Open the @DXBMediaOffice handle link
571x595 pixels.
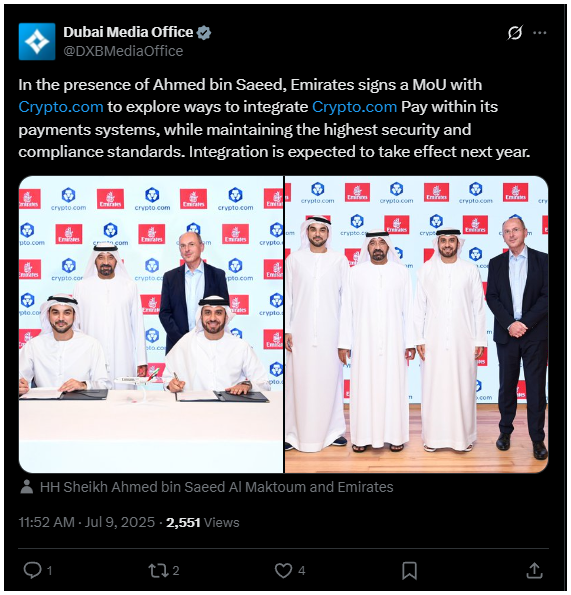[123, 51]
